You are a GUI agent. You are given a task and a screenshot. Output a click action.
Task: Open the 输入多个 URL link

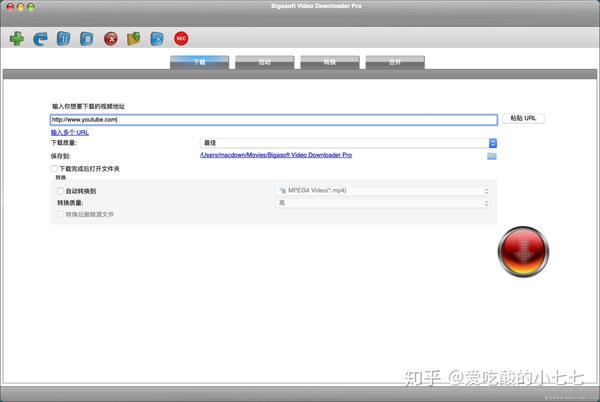click(x=70, y=132)
